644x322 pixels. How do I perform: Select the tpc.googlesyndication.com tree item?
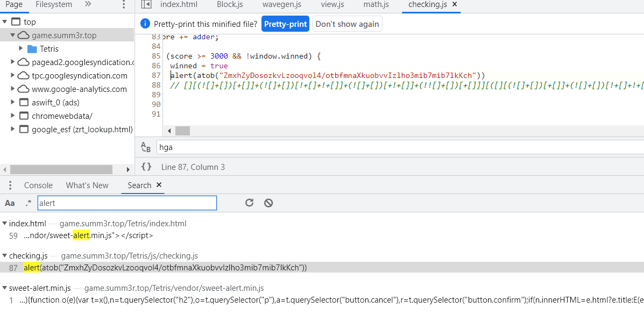click(x=67, y=76)
